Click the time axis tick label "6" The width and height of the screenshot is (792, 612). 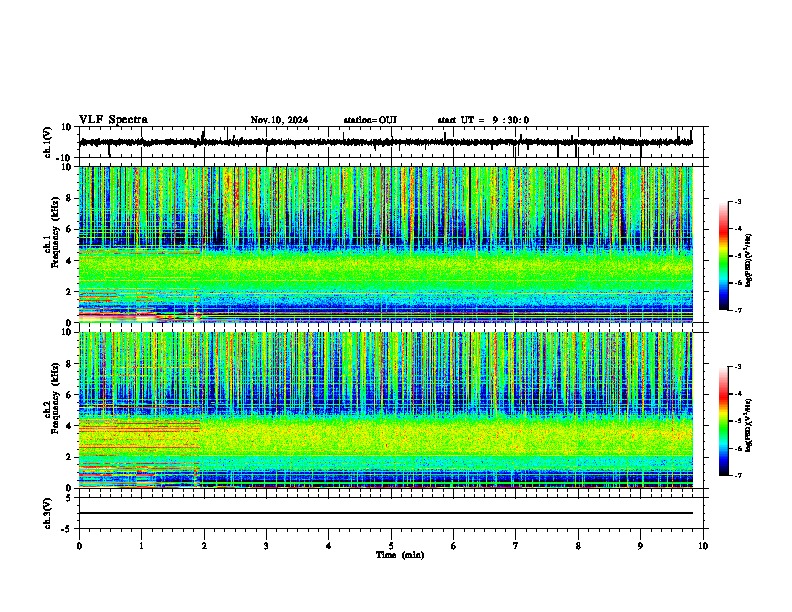click(x=454, y=546)
